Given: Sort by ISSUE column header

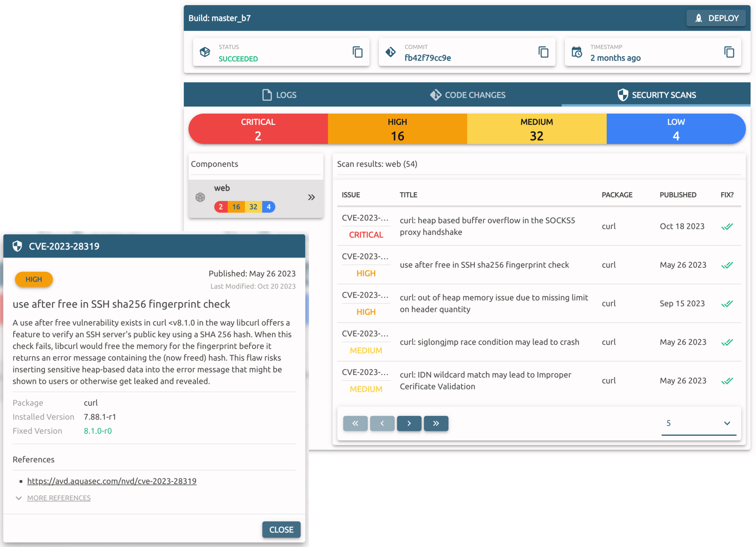Looking at the screenshot, I should tap(351, 195).
